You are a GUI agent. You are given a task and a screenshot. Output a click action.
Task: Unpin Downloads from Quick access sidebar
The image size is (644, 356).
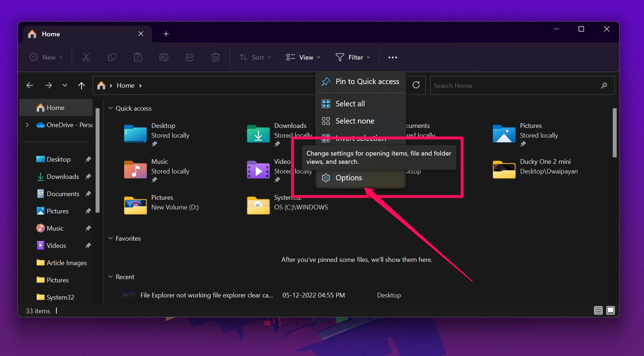tap(88, 176)
